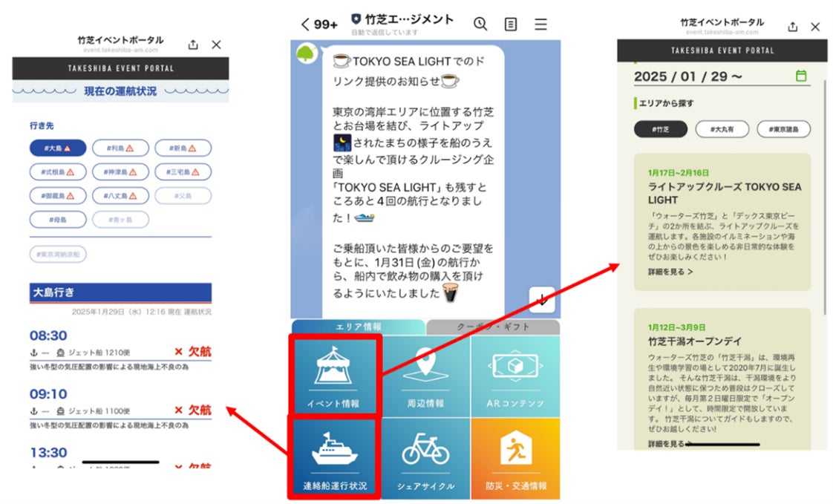Screen dimensions: 833x504
Task: Select the #三宅島 destination chip
Action: tap(183, 172)
